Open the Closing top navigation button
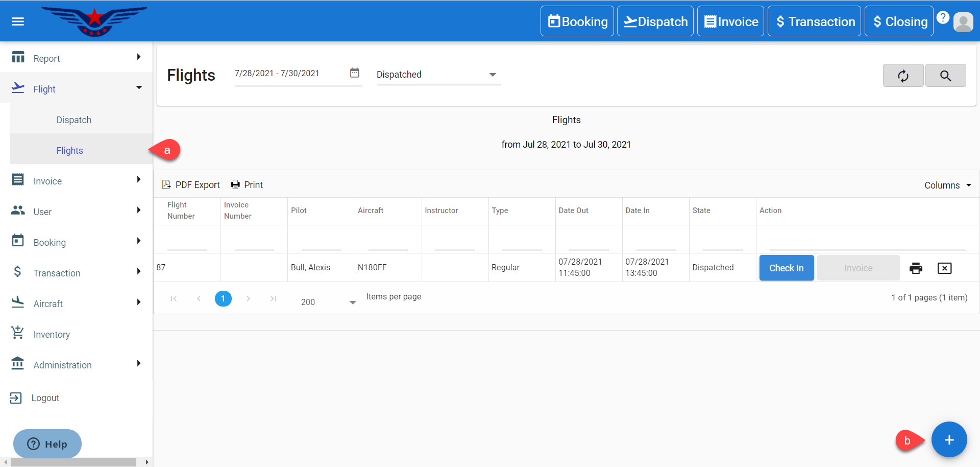The image size is (980, 467). 899,21
